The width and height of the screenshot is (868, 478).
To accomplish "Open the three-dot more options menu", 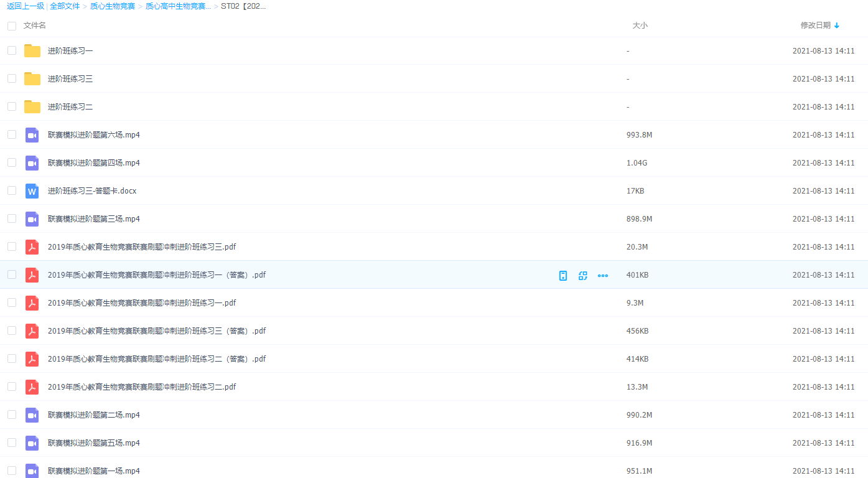I will point(602,276).
